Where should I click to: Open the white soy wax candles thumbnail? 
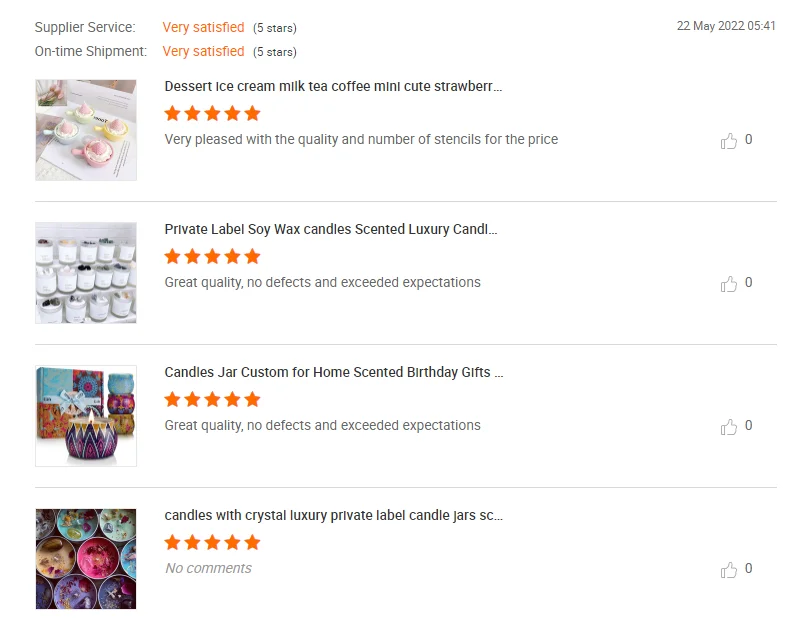click(x=86, y=273)
